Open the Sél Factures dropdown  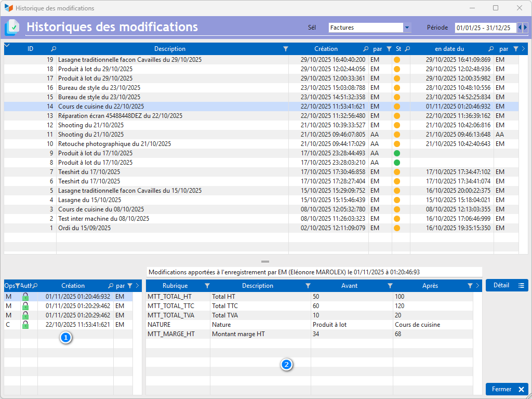[x=407, y=28]
